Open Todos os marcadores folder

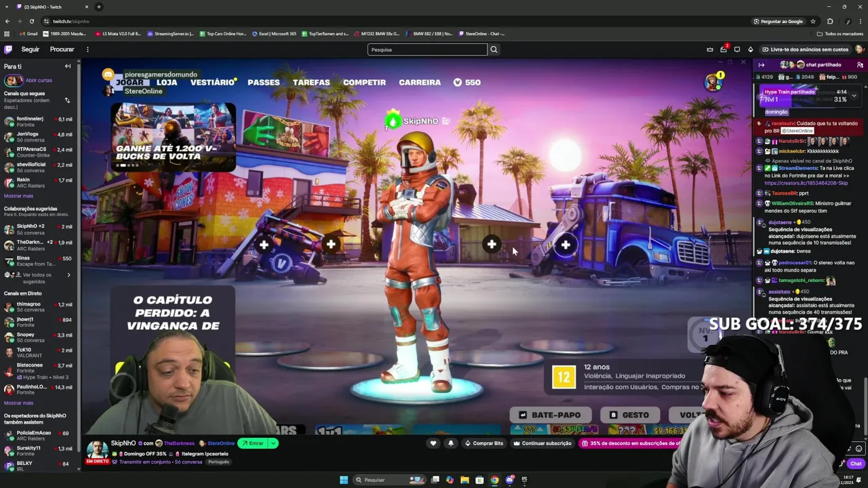840,34
